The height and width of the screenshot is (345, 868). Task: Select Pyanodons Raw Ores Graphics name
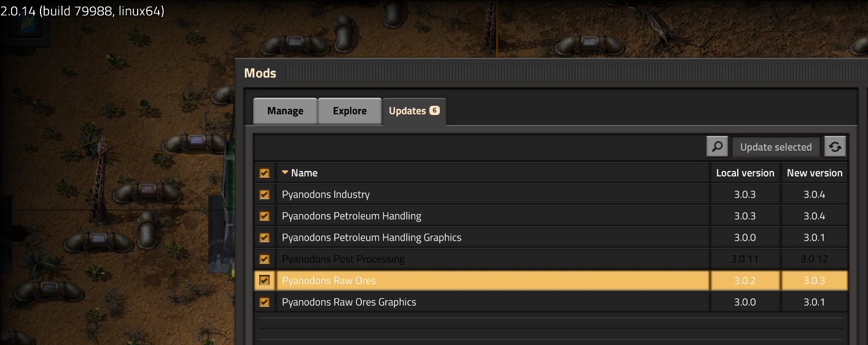coord(349,303)
